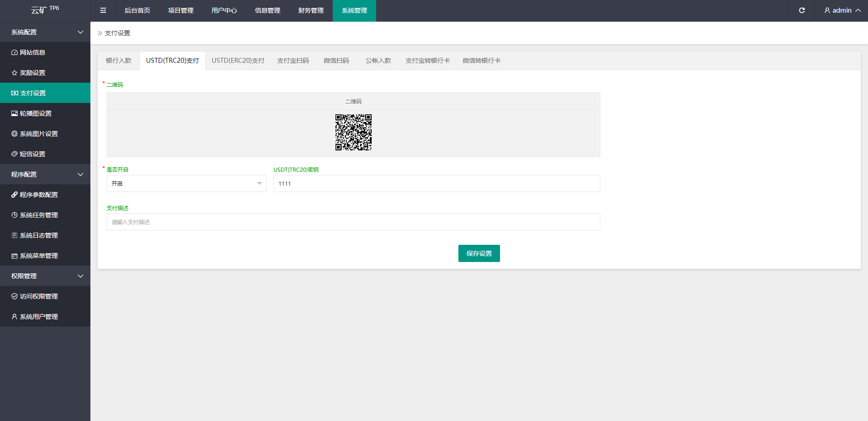Image resolution: width=868 pixels, height=421 pixels.
Task: Open 系统管理 in top navigation
Action: pyautogui.click(x=354, y=10)
